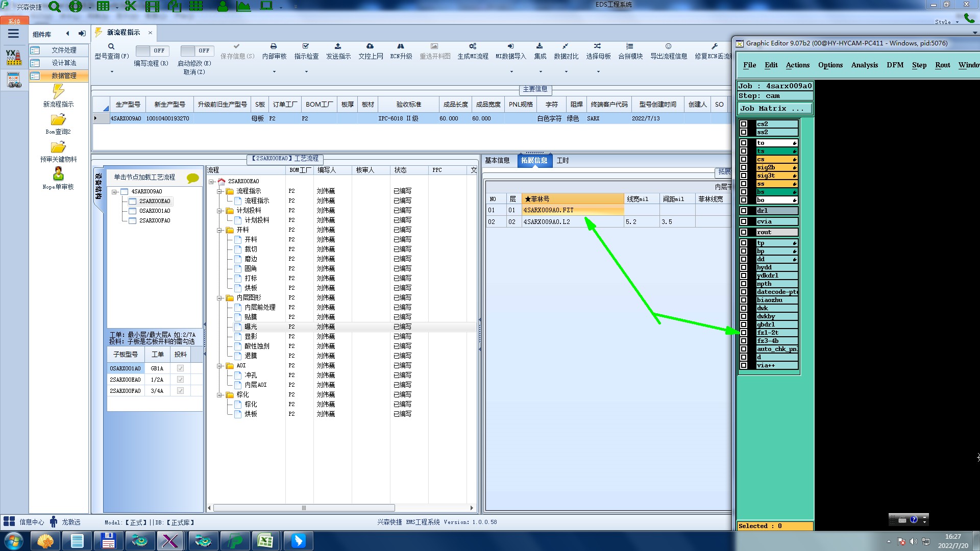Click the 型号查询 search icon
This screenshot has width=980, height=551.
pyautogui.click(x=111, y=46)
